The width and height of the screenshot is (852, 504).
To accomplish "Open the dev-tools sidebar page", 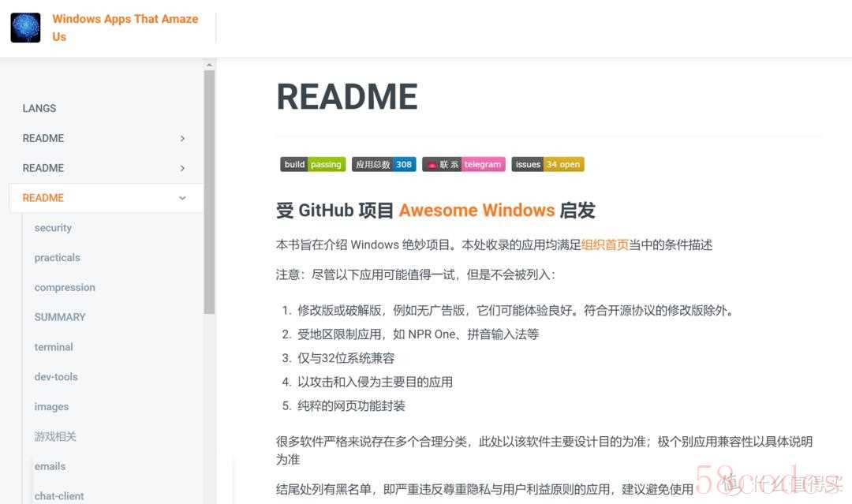I will pyautogui.click(x=56, y=377).
